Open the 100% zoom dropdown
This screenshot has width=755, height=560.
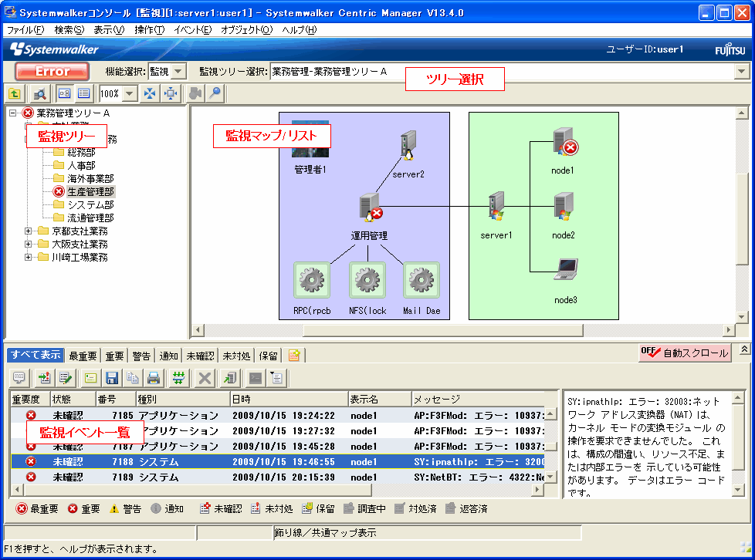pos(130,94)
